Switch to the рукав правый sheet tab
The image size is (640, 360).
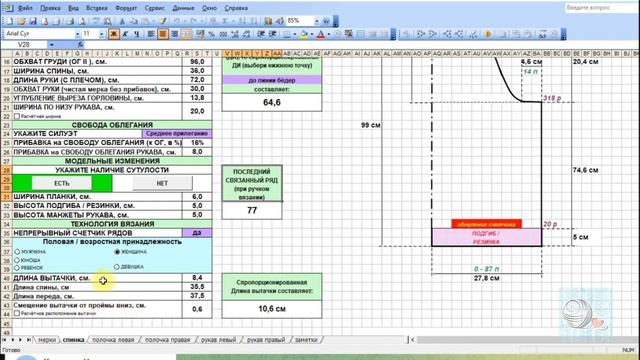point(266,340)
